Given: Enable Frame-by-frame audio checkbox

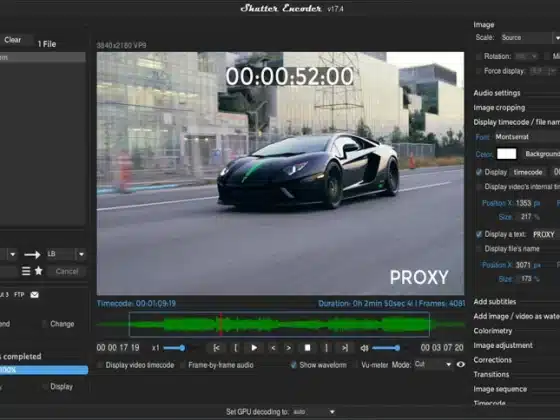Looking at the screenshot, I should coord(182,365).
